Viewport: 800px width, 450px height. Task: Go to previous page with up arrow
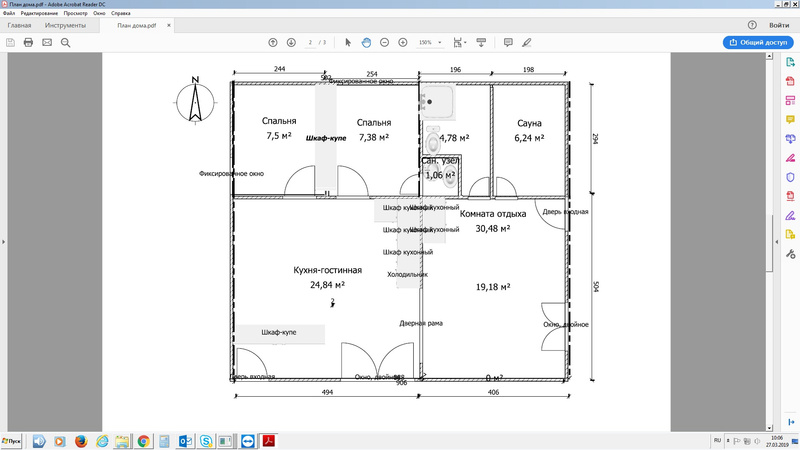[x=273, y=43]
